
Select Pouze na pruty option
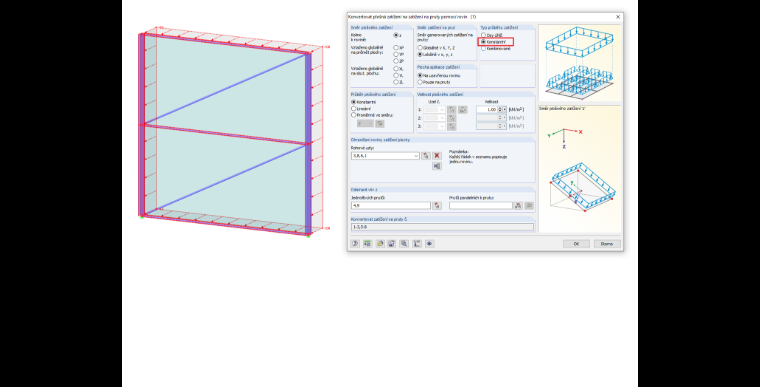point(420,82)
